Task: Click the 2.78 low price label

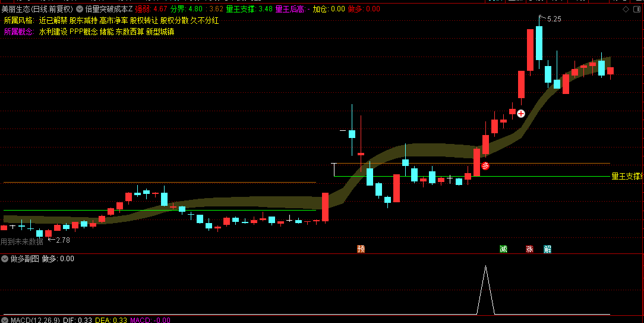Action: tap(59, 240)
